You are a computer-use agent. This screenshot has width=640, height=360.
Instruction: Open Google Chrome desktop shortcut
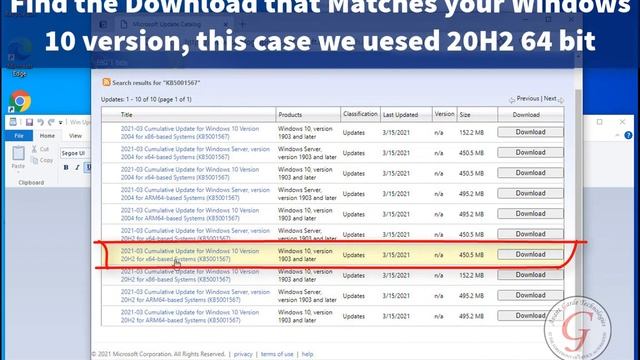point(20,101)
